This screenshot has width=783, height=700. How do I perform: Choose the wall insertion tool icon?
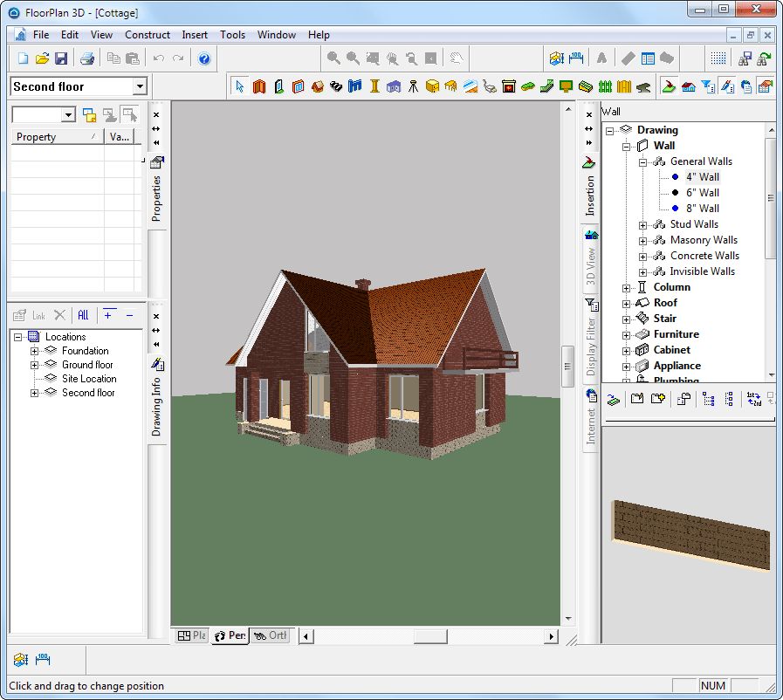[259, 86]
